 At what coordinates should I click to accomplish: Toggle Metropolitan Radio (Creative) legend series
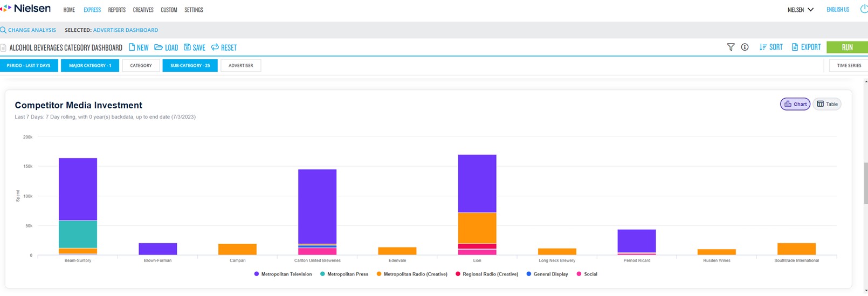coord(412,274)
